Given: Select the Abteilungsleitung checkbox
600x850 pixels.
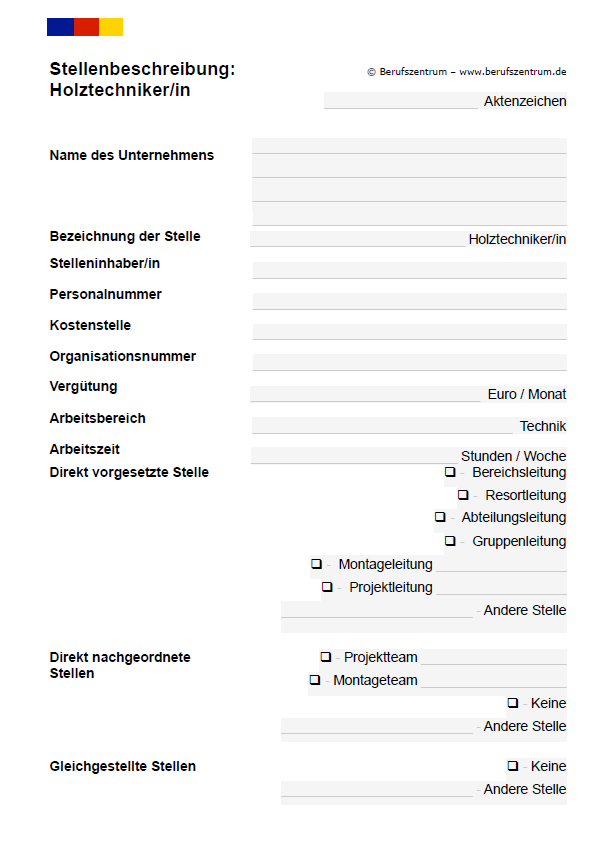Looking at the screenshot, I should 440,517.
